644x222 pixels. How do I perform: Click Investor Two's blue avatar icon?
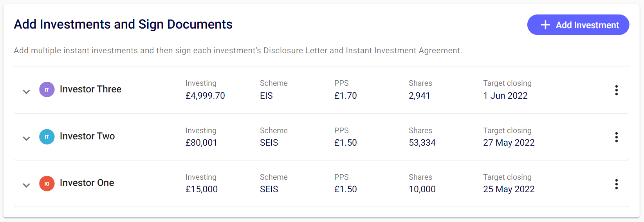click(47, 137)
